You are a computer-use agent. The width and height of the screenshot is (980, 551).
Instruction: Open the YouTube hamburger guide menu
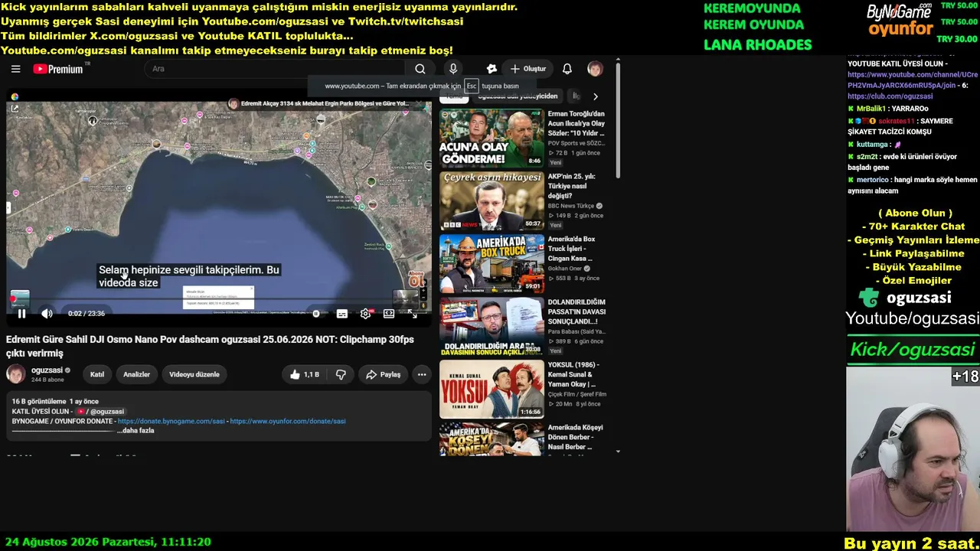click(15, 69)
